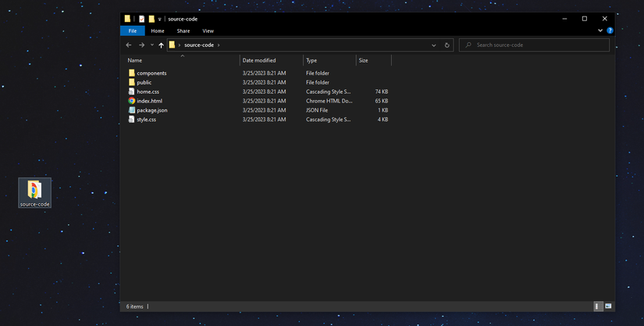The width and height of the screenshot is (644, 326).
Task: Open the Recent locations dropdown
Action: tap(152, 45)
